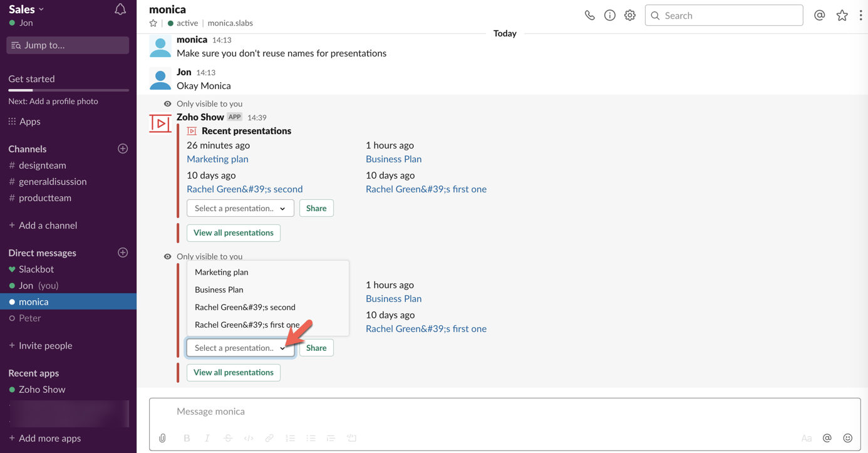Viewport: 868px width, 453px height.
Task: Open the Sales workspace menu
Action: [26, 9]
